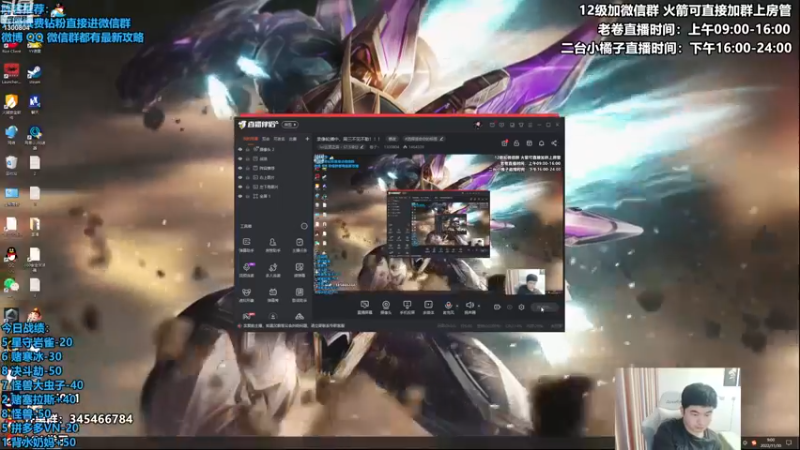The width and height of the screenshot is (800, 450).
Task: Start recording with the camcorder icon
Action: point(497,307)
